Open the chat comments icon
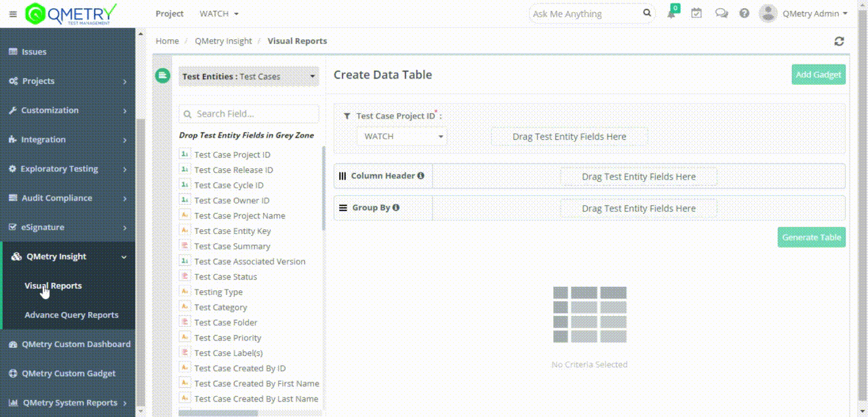The width and height of the screenshot is (868, 417). pyautogui.click(x=722, y=14)
